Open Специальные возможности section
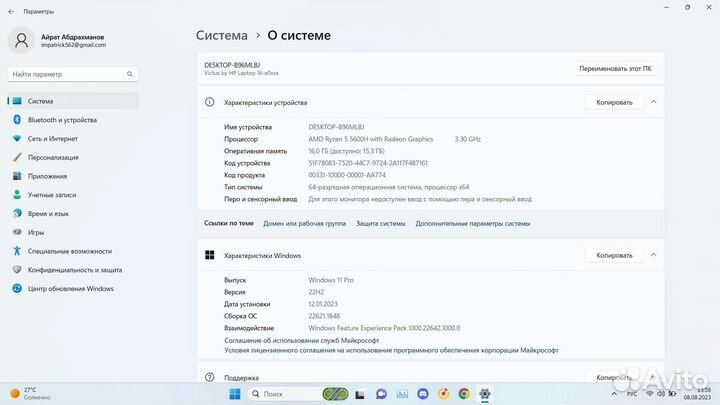720x405 pixels. tap(73, 251)
